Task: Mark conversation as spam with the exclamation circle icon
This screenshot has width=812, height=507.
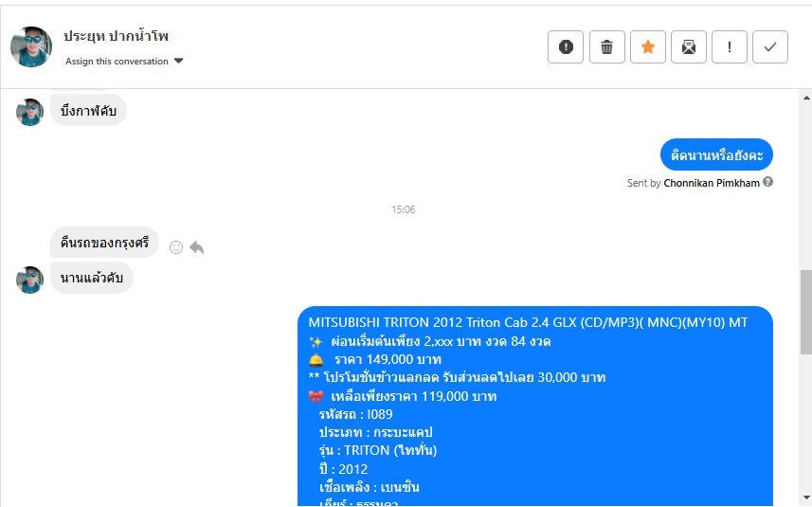Action: [x=566, y=47]
